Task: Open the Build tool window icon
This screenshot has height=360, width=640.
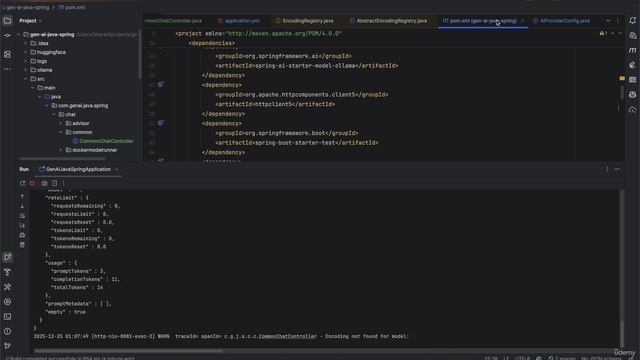Action: pos(7,272)
